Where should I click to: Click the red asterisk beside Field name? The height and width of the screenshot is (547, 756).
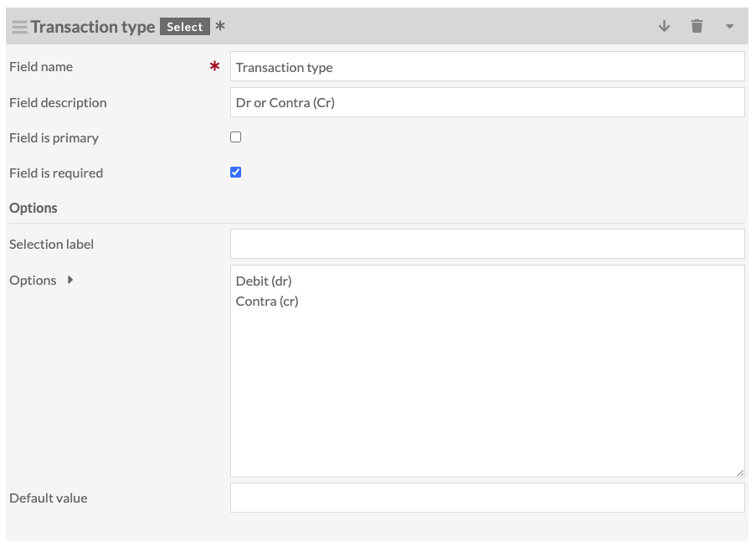click(x=215, y=66)
